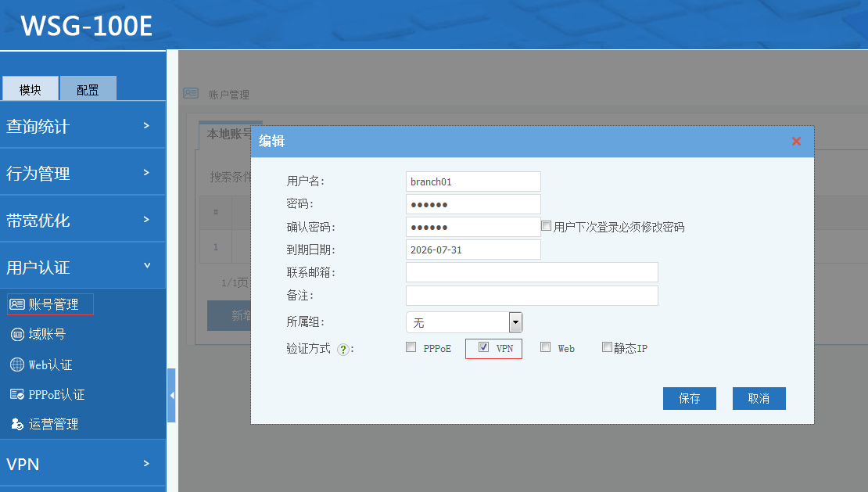The image size is (868, 492).
Task: Close the 编辑 dialog with red X
Action: point(796,141)
